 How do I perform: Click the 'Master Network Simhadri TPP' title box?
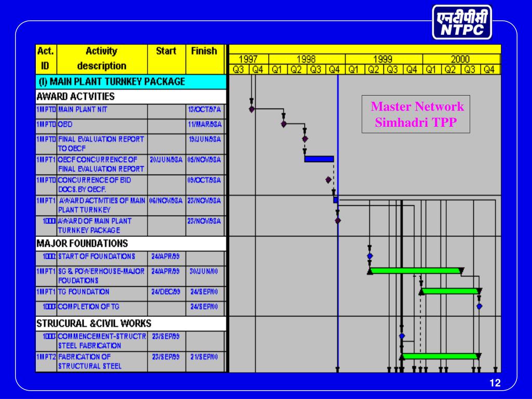click(416, 114)
